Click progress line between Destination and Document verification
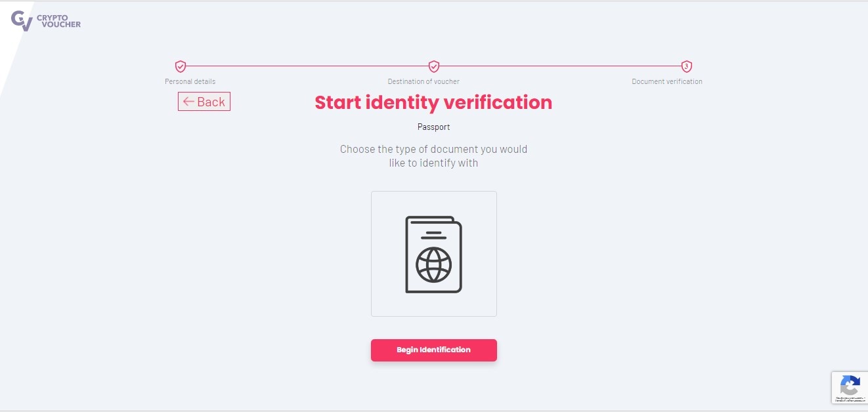This screenshot has width=868, height=412. [560, 66]
